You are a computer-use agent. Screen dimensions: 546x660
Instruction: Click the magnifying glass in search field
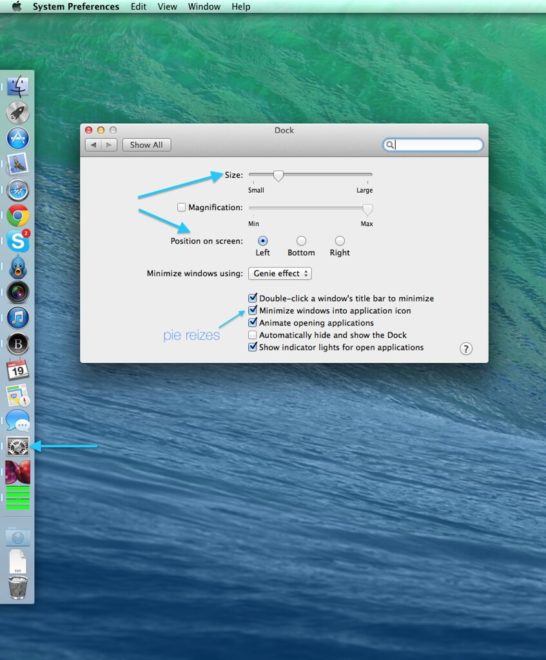pos(389,145)
